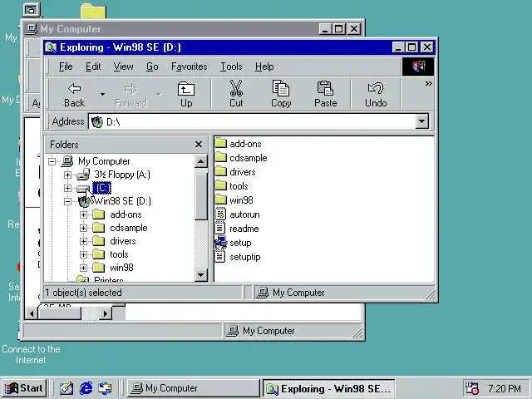Open the Help menu

click(x=264, y=66)
